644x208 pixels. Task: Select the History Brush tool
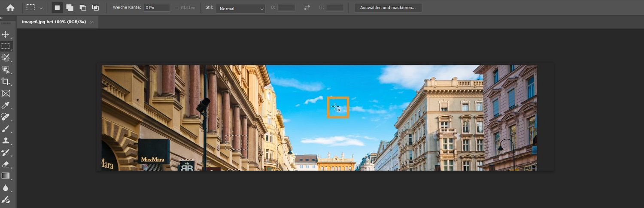coord(6,152)
